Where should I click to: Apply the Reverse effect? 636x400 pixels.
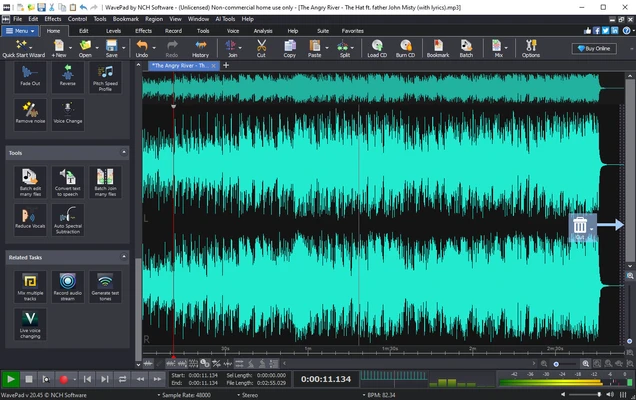[x=68, y=77]
